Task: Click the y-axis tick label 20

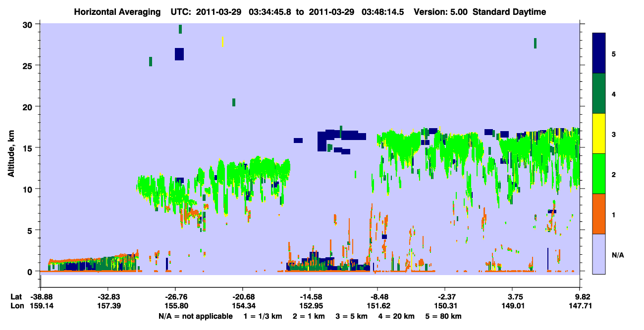Action: (29, 106)
